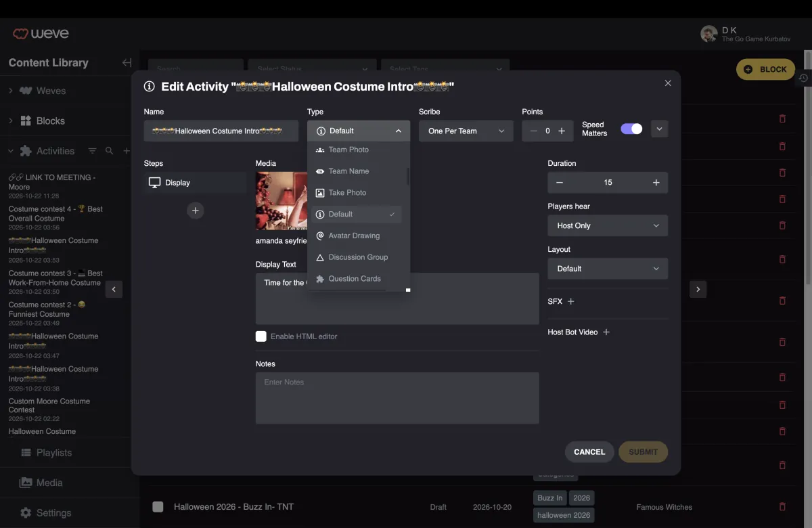The height and width of the screenshot is (528, 812).
Task: Expand more options chevron beside Speed Matters
Action: [660, 129]
